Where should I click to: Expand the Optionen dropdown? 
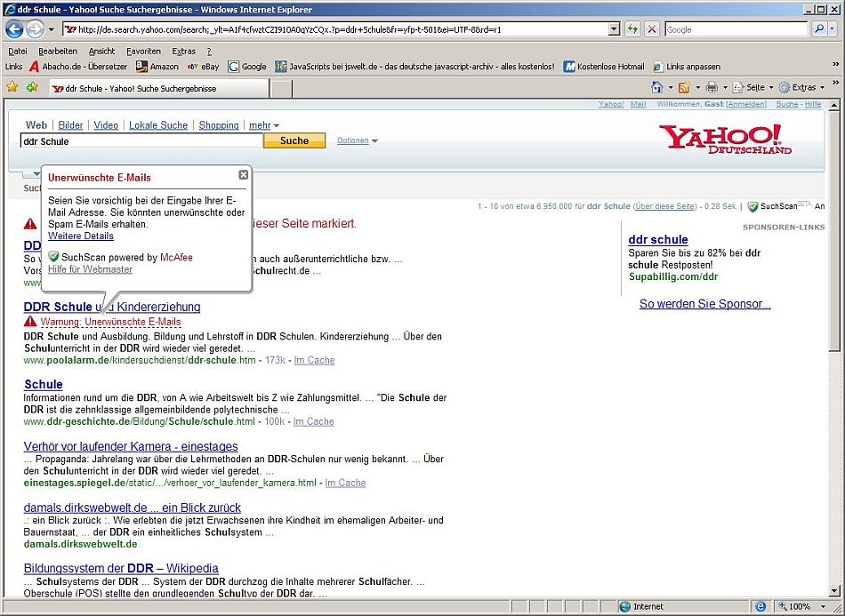358,140
